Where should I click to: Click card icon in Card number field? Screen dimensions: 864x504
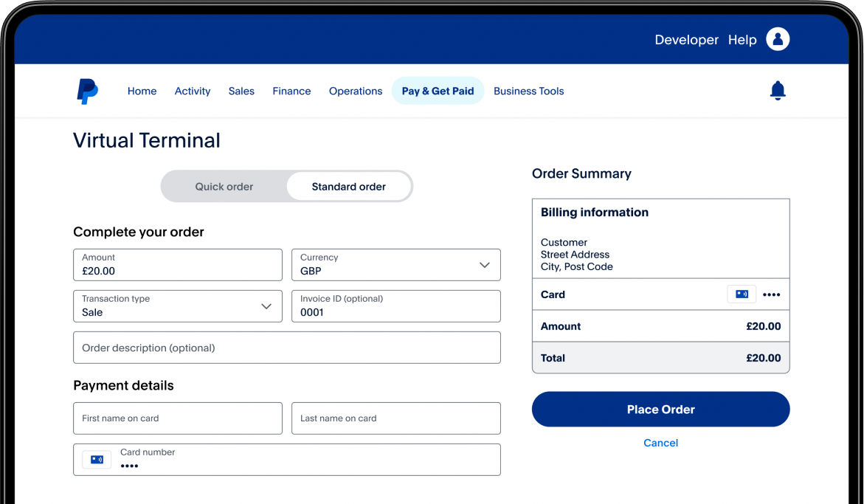click(x=97, y=460)
